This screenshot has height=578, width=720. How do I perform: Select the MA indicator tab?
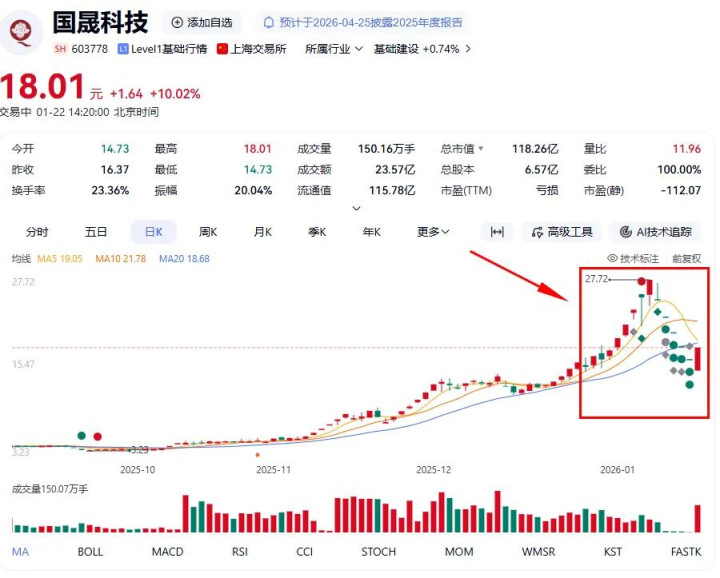tap(20, 551)
